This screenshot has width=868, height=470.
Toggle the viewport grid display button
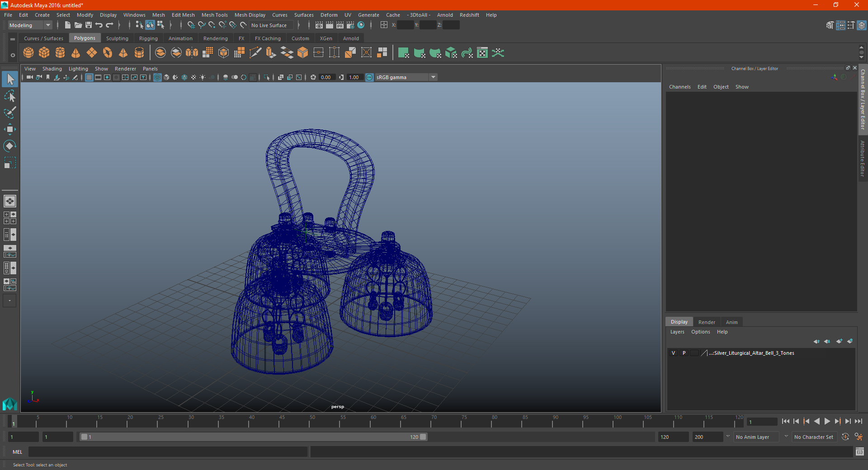(89, 77)
